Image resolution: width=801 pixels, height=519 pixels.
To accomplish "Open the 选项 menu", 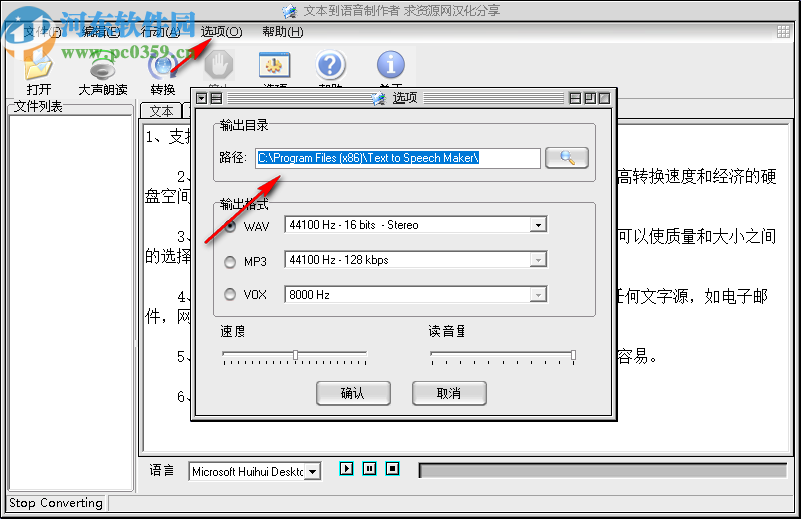I will (221, 32).
